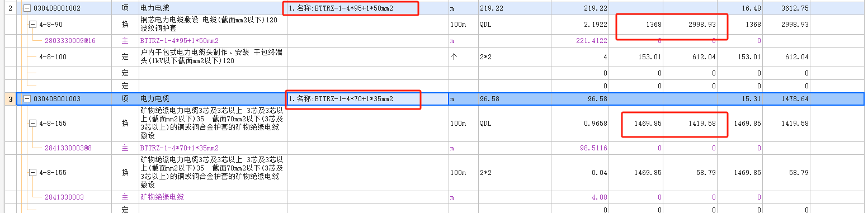Image resolution: width=868 pixels, height=213 pixels.
Task: Click the 4-8-90 quota code
Action: (51, 25)
